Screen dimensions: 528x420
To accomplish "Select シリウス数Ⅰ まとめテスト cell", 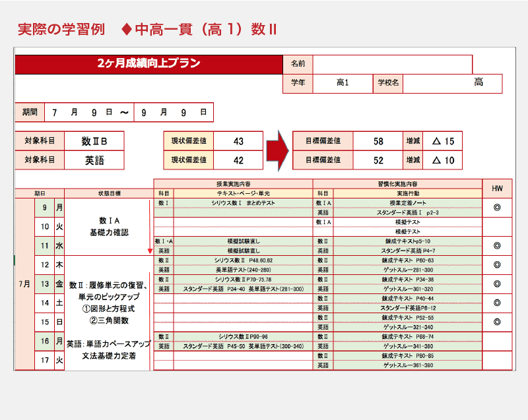I will [x=243, y=203].
